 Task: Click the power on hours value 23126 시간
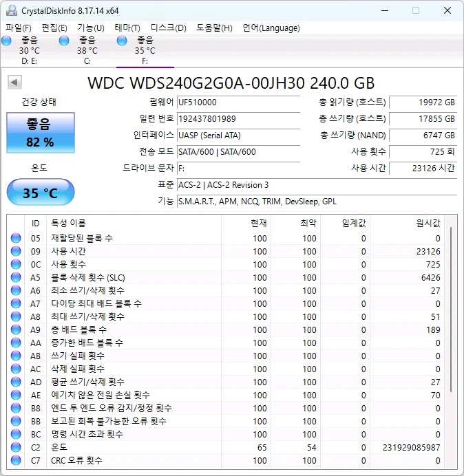[x=423, y=168]
